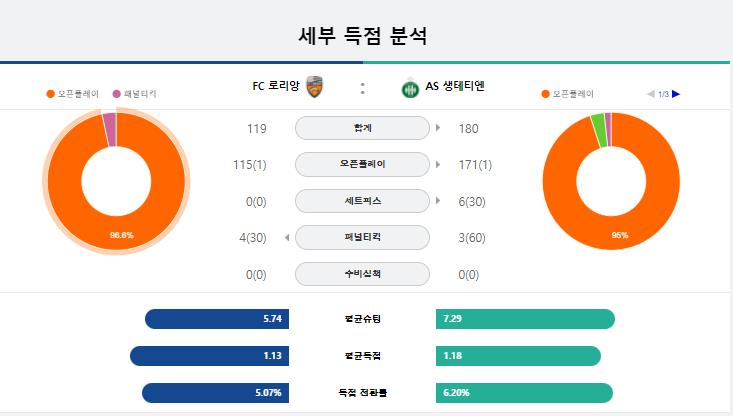Click the green slice of right donut chart
Screen dimensions: 733x416
[599, 130]
